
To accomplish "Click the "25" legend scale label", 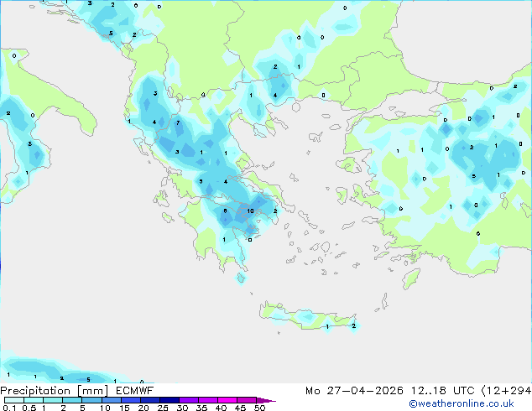I will click(163, 408).
